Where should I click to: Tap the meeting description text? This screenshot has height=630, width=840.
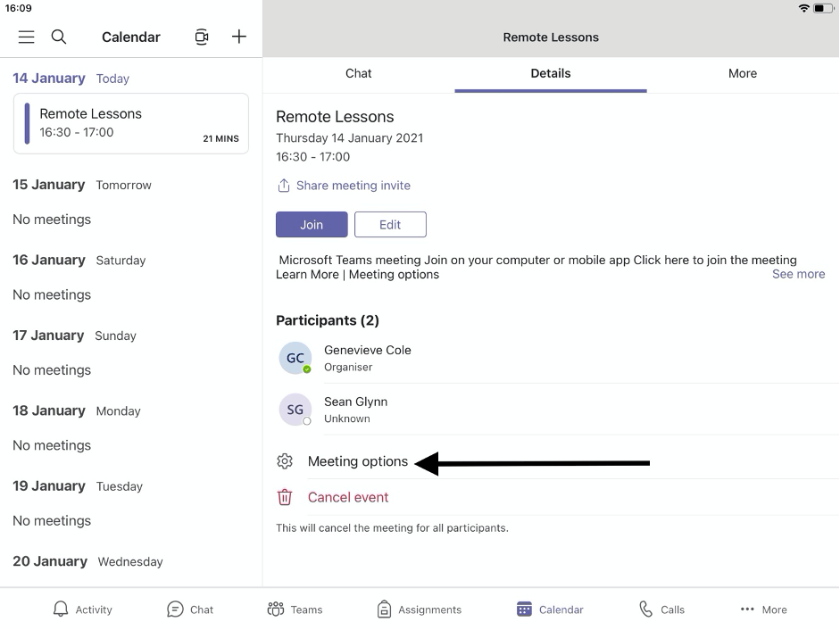tap(536, 268)
